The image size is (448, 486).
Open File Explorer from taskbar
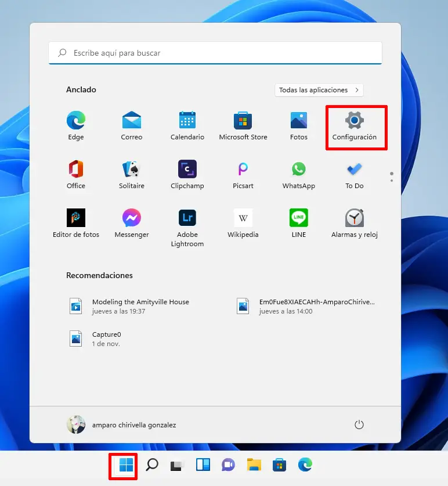[254, 465]
